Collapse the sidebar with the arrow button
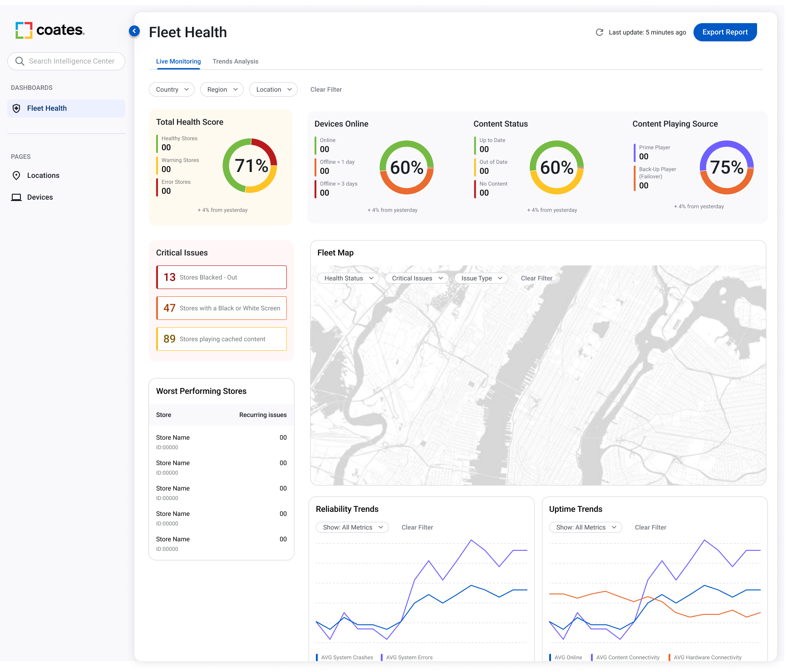This screenshot has height=672, width=787. pos(134,31)
